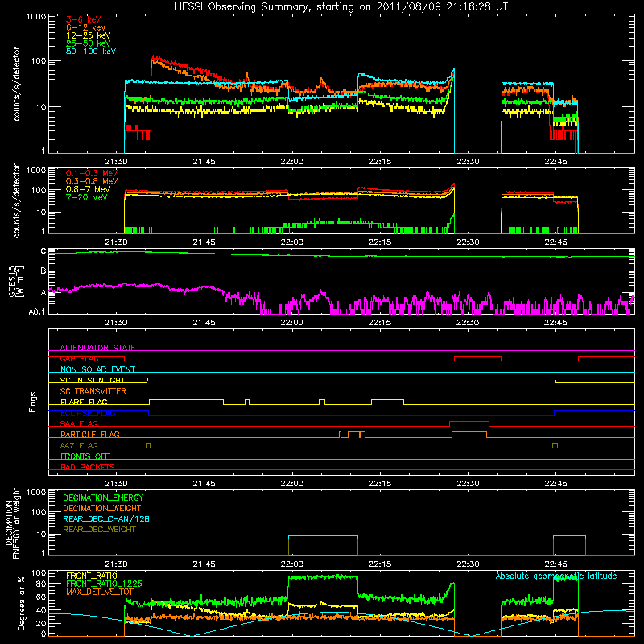Select the BAD_PACKETS flag label
The image size is (644, 644).
[x=88, y=467]
